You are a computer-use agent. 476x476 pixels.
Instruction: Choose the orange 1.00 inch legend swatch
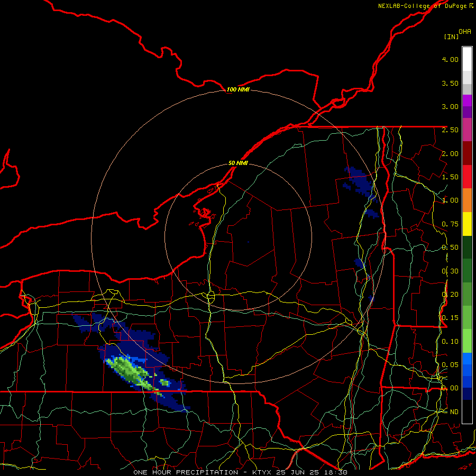pos(467,200)
